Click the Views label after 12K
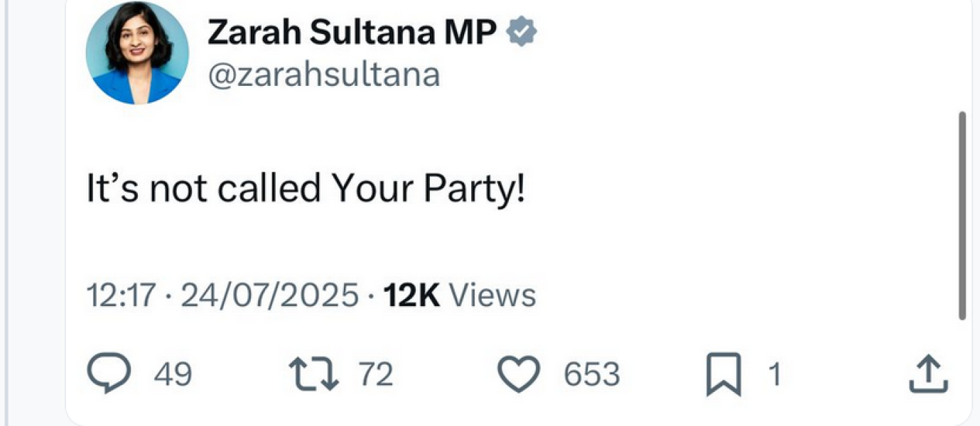This screenshot has height=426, width=980. click(493, 295)
